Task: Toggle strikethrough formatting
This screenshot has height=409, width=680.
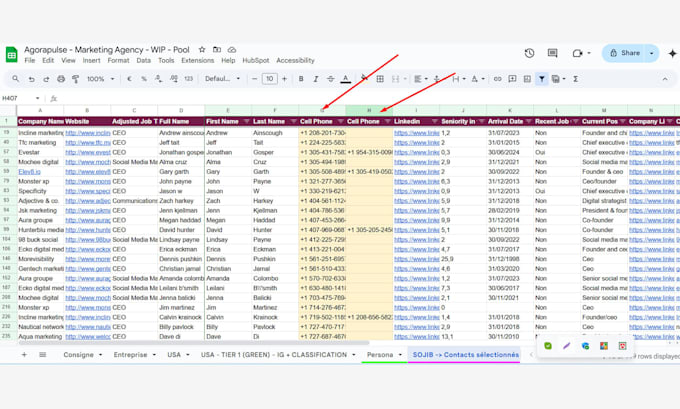Action: pos(330,79)
